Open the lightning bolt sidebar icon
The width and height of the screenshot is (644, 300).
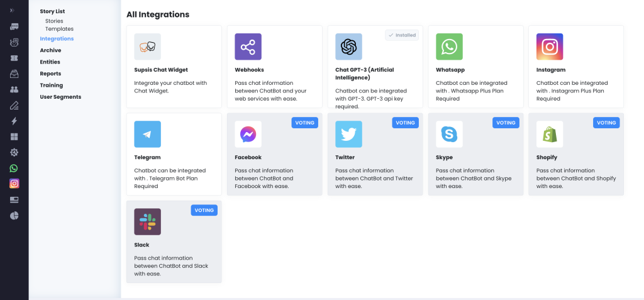pyautogui.click(x=14, y=121)
